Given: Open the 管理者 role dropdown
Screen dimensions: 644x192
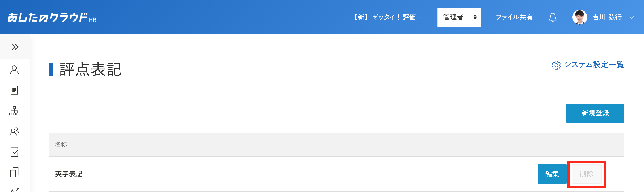Looking at the screenshot, I should tap(459, 17).
